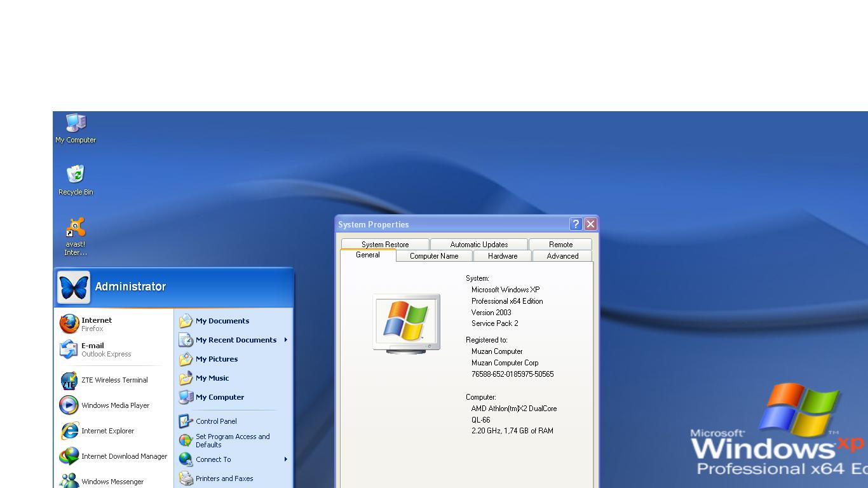868x488 pixels.
Task: Click the help question mark button in System Properties
Action: [x=576, y=224]
